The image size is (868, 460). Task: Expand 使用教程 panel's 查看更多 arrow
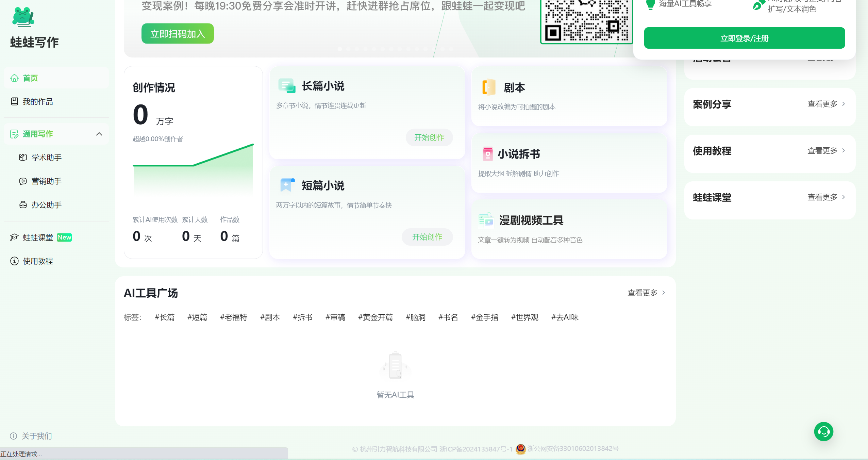(x=843, y=151)
